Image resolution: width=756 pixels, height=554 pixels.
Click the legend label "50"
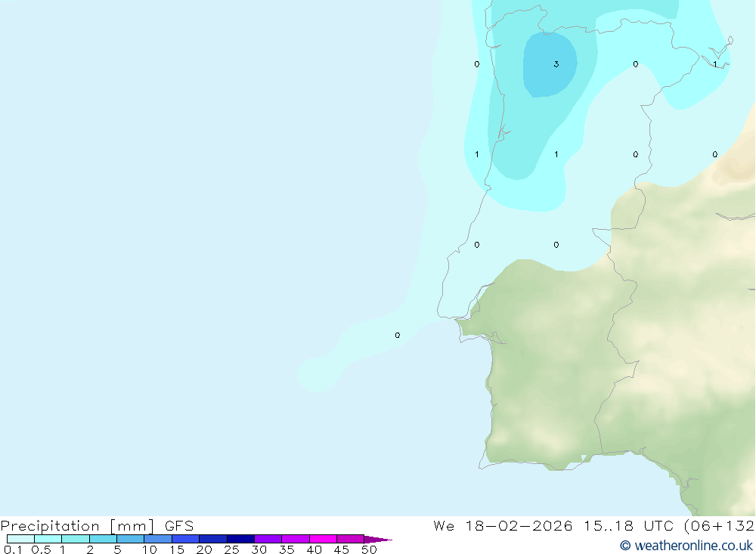click(370, 549)
